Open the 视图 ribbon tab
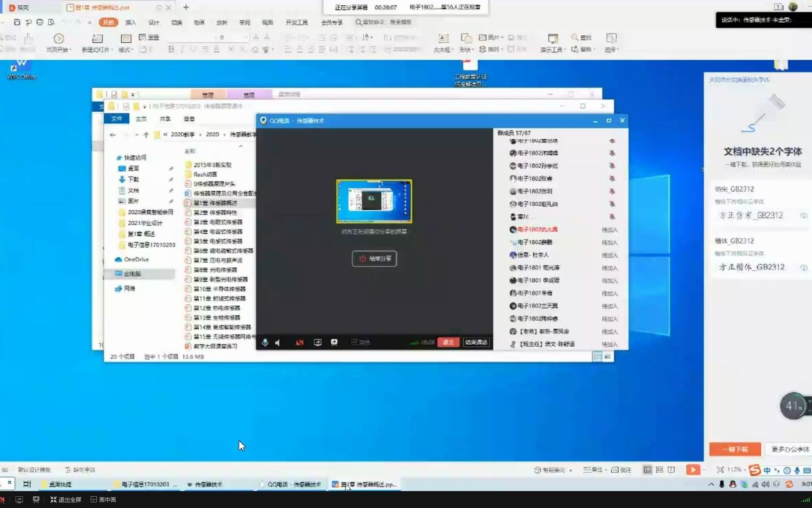This screenshot has width=812, height=508. pos(267,23)
